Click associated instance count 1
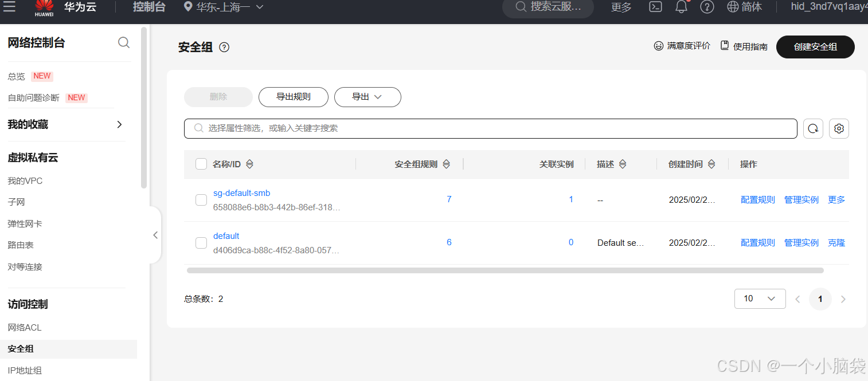The image size is (868, 381). click(x=571, y=199)
